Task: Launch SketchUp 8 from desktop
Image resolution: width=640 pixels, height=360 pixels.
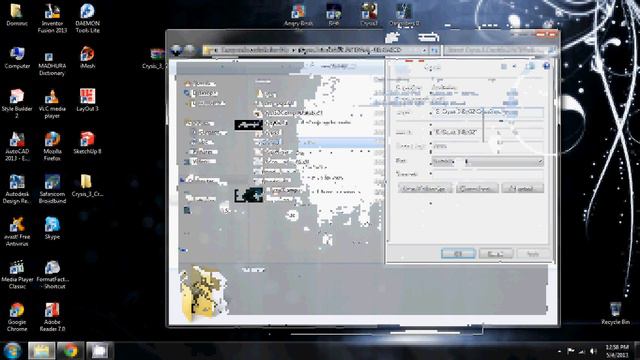Action: point(87,143)
